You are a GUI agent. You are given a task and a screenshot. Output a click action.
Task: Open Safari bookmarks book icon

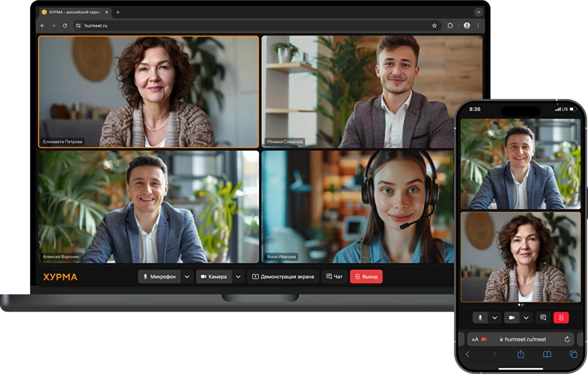click(547, 354)
